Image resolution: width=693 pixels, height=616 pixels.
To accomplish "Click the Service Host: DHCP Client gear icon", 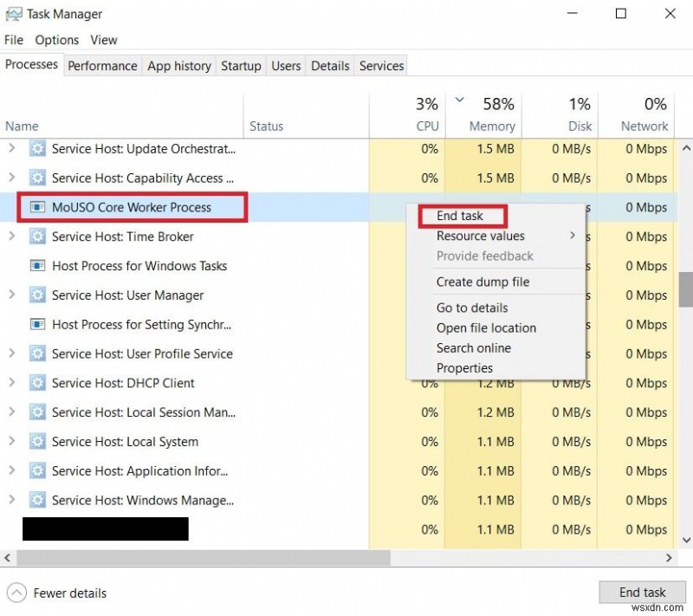I will (x=36, y=383).
